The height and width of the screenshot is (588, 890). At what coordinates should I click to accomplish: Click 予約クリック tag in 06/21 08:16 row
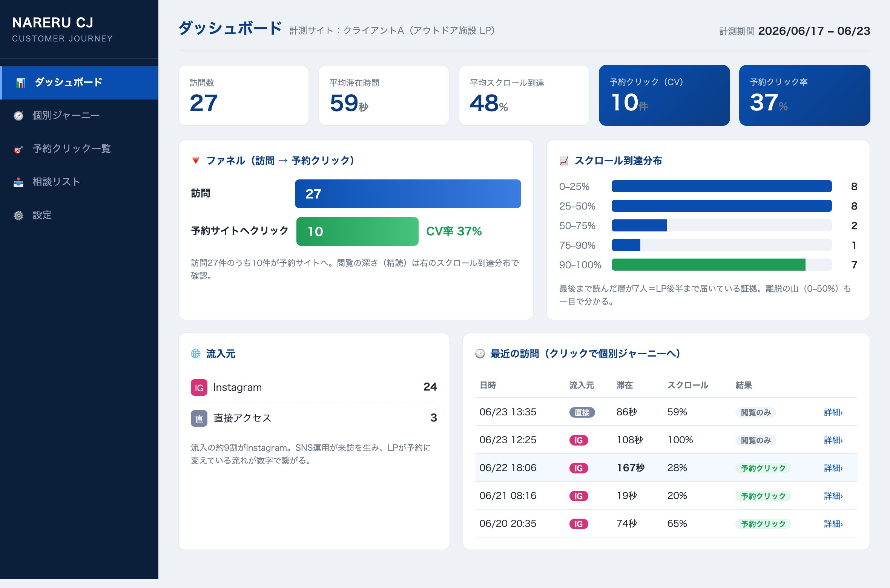click(x=763, y=496)
